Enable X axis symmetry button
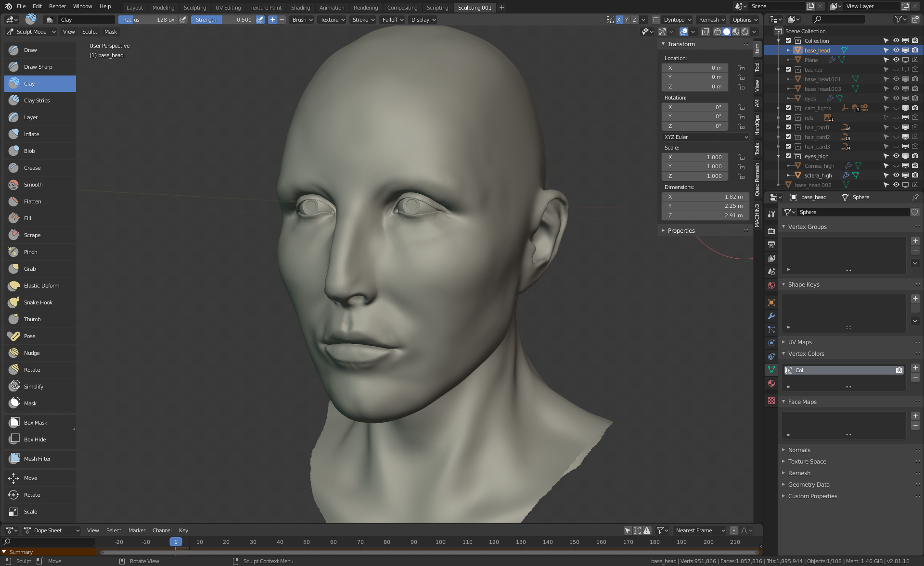Image resolution: width=924 pixels, height=566 pixels. [x=619, y=20]
